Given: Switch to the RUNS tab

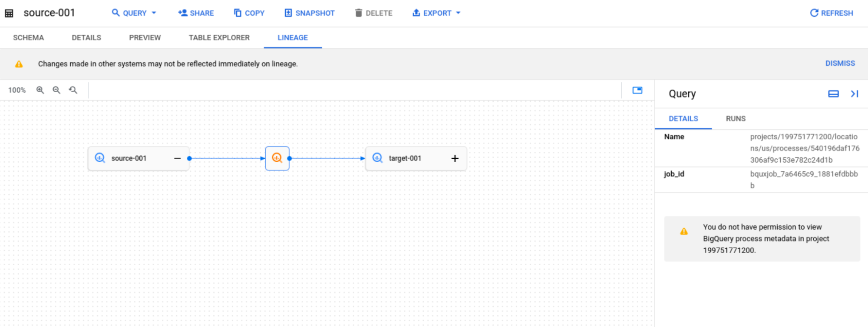Looking at the screenshot, I should (735, 118).
